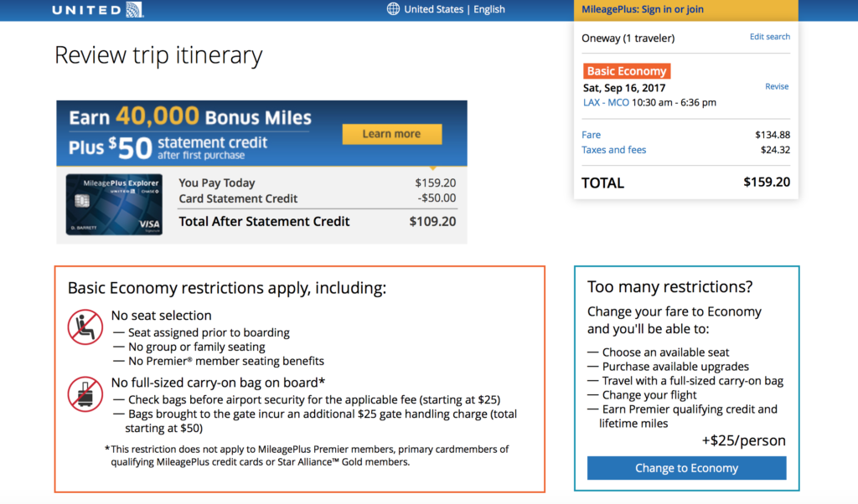This screenshot has height=504, width=858.
Task: Click the United Airlines logo
Action: [98, 9]
